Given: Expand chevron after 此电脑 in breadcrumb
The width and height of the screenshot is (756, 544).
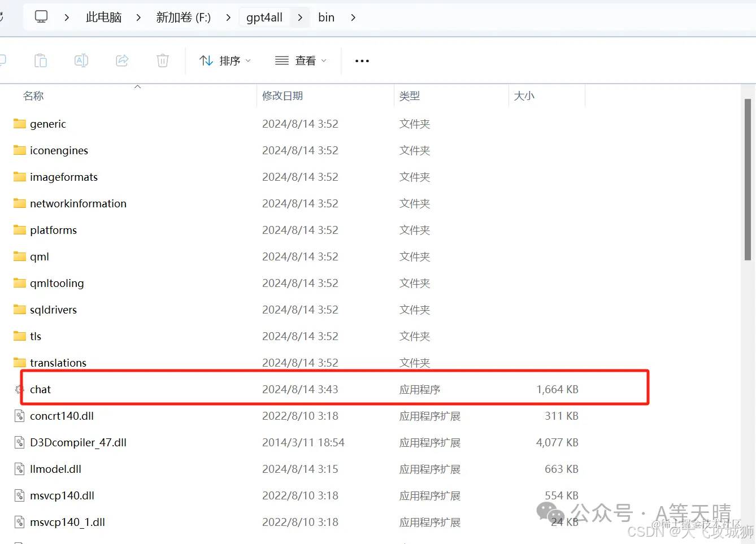Looking at the screenshot, I should 138,18.
